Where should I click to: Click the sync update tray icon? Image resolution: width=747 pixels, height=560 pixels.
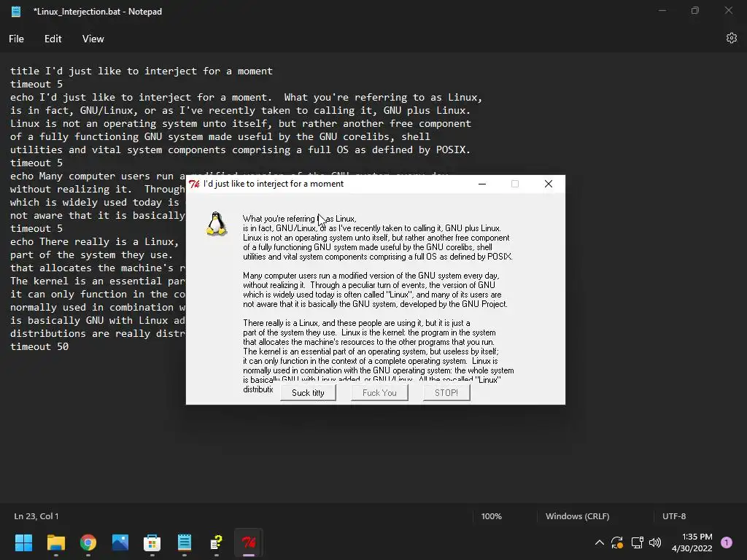pos(617,542)
